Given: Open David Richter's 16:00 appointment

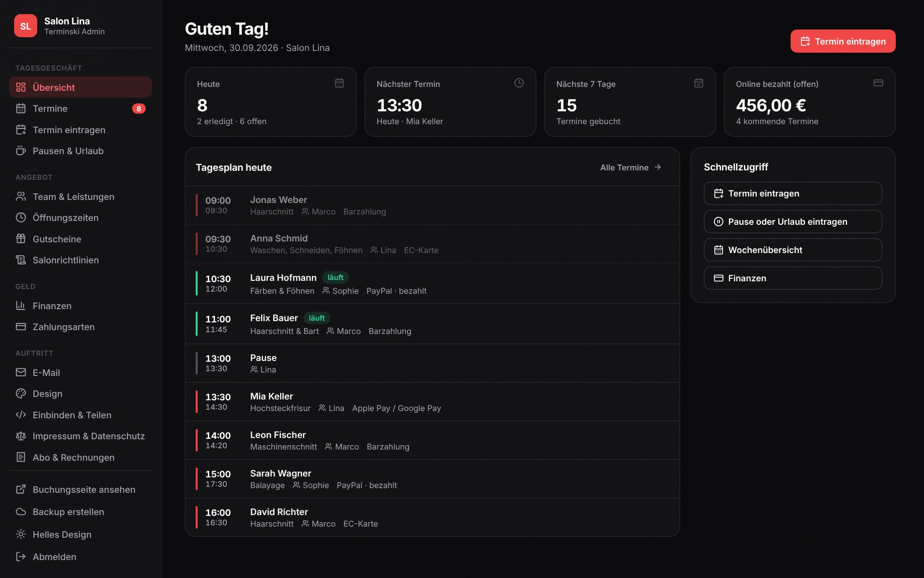Looking at the screenshot, I should click(432, 517).
